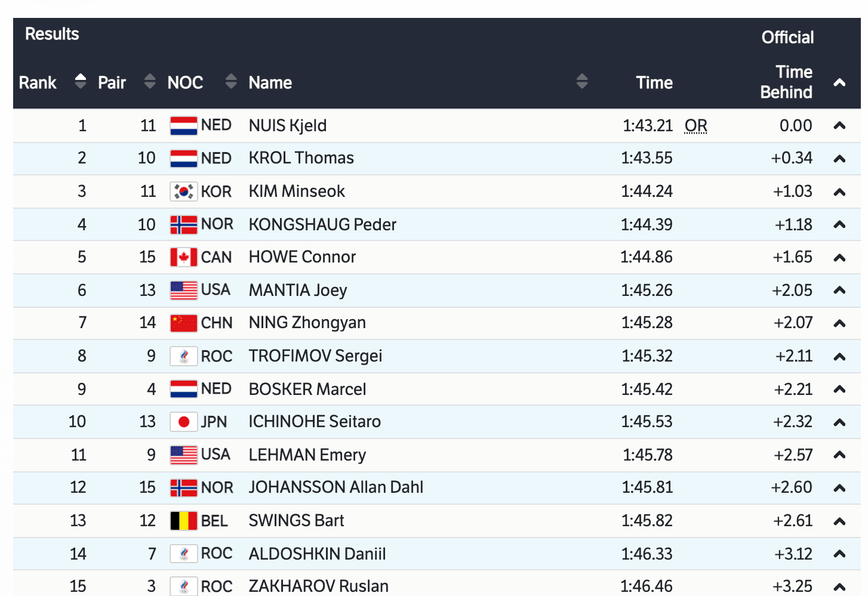Expand KONGSHAUG Peder row chevron

click(x=839, y=225)
